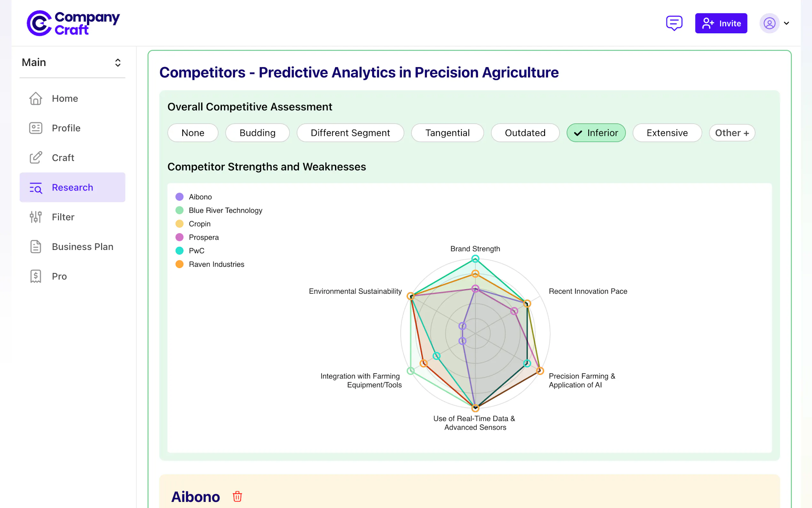
Task: Toggle Prospera series in chart legend
Action: tap(203, 237)
